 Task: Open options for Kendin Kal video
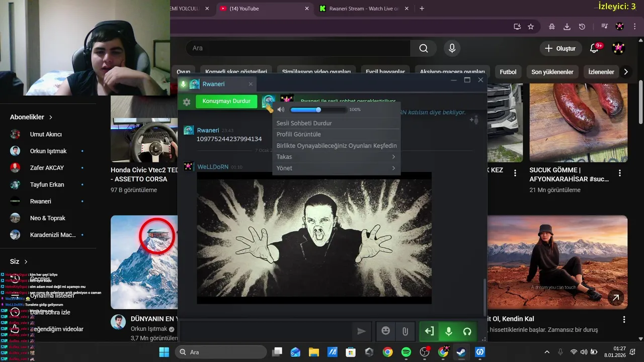pos(624,320)
